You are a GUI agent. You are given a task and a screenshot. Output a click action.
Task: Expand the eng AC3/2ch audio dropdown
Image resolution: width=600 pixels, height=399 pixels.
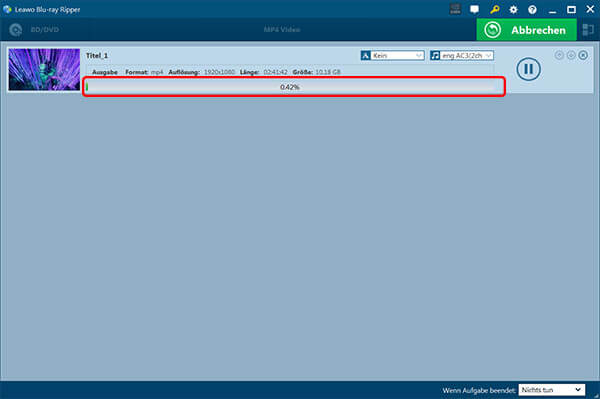(461, 55)
